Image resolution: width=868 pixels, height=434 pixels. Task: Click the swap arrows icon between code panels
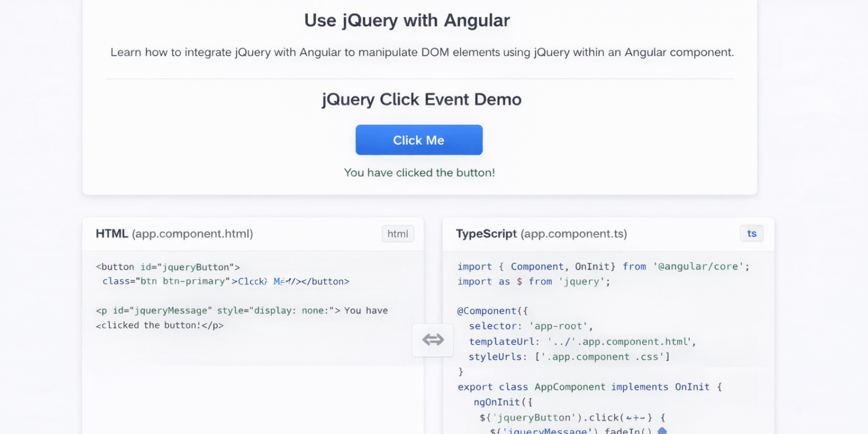433,340
